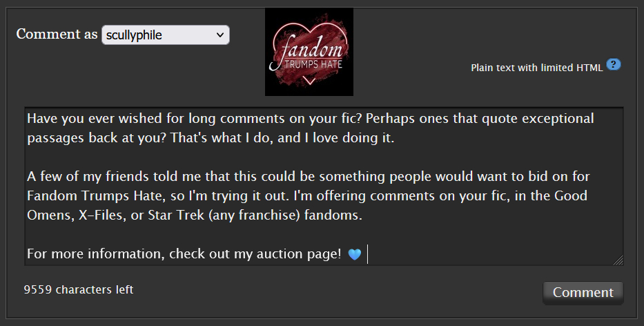Click the blue heart emoji in the comment
This screenshot has width=644, height=326.
pyautogui.click(x=355, y=254)
